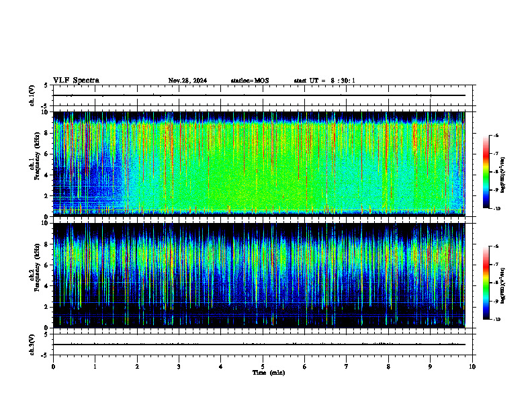Viewport: 532px width, 411px height.
Task: Click the "-10" label on ch.1 colorbar
Action: coord(496,209)
